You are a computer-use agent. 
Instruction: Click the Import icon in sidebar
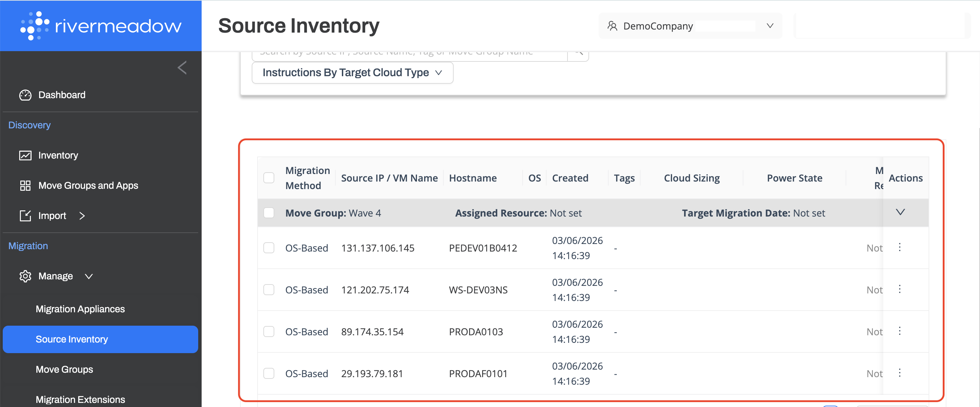pyautogui.click(x=25, y=216)
